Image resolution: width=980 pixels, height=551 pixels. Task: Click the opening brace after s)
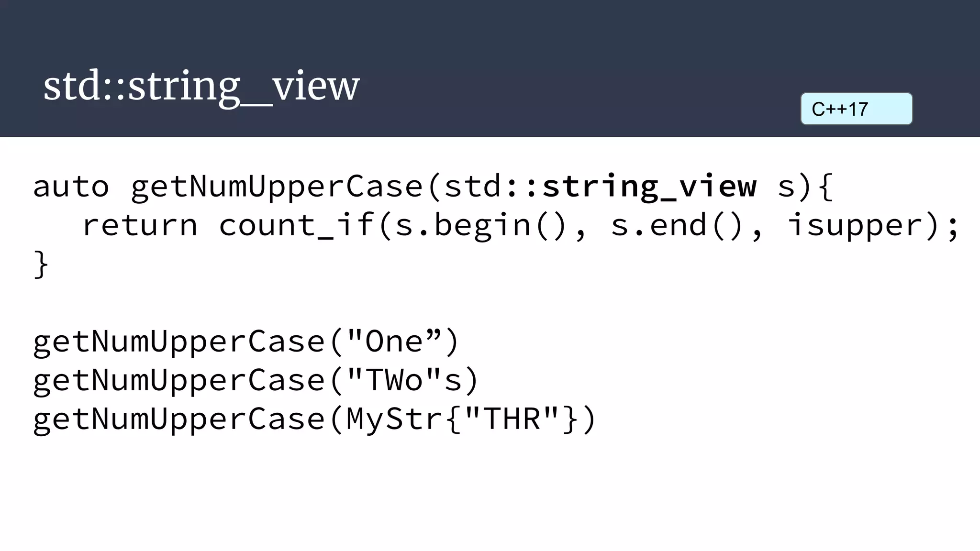click(x=825, y=186)
